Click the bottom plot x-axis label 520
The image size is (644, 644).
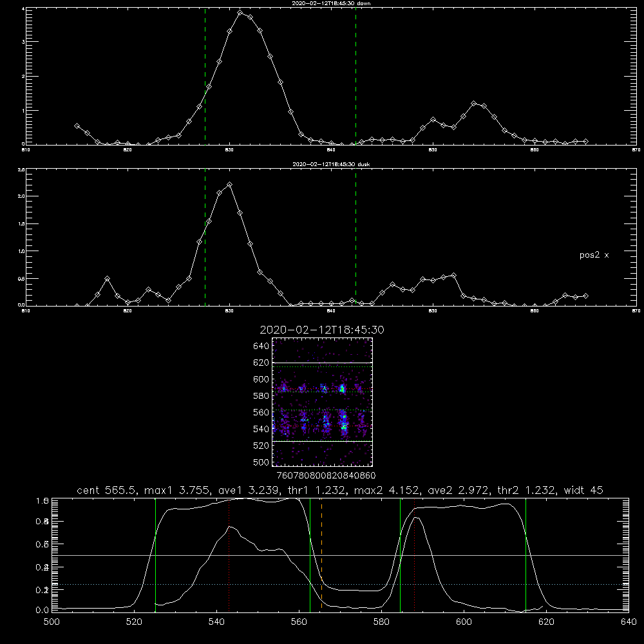134,622
